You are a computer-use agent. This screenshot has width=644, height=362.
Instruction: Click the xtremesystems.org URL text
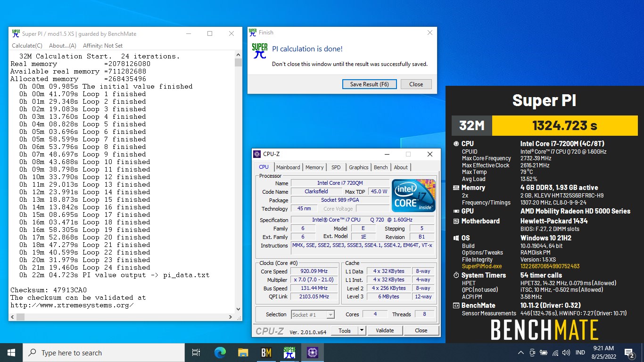pyautogui.click(x=72, y=305)
